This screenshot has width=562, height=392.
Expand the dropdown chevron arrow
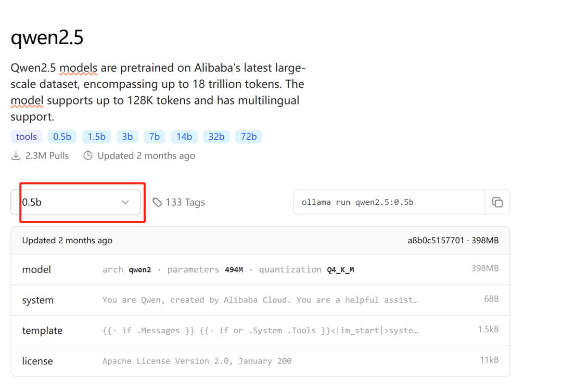pos(125,202)
